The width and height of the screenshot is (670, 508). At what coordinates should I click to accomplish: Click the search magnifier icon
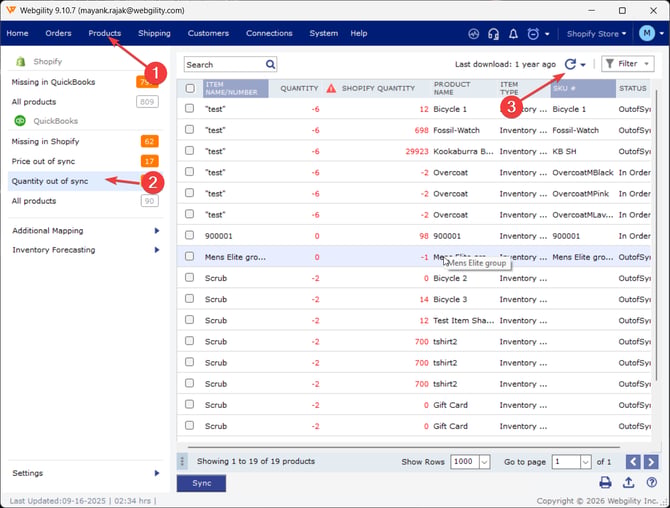tap(270, 65)
